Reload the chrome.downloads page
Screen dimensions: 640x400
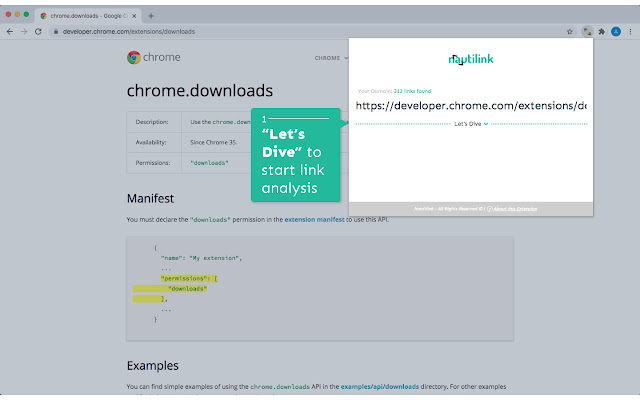click(x=38, y=31)
